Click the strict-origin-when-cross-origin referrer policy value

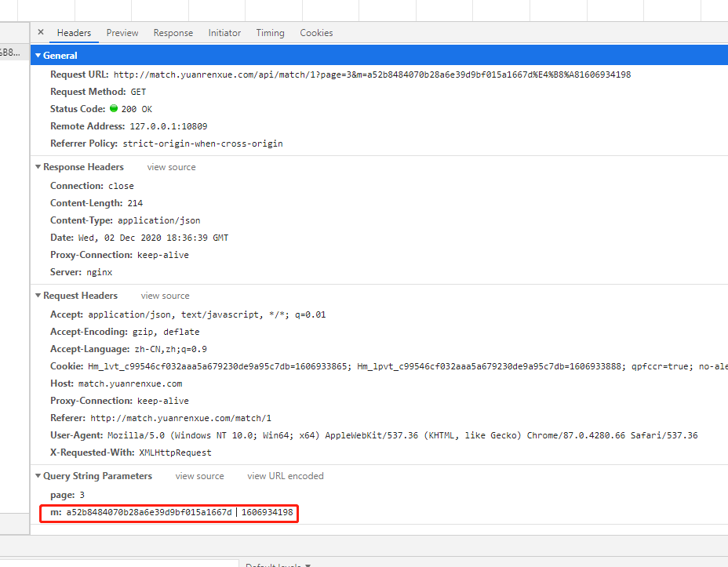[x=202, y=144]
